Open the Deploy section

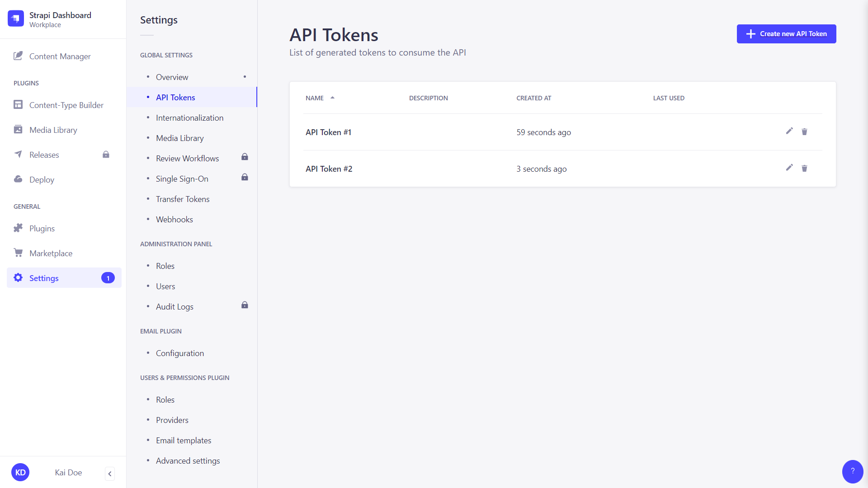coord(41,179)
